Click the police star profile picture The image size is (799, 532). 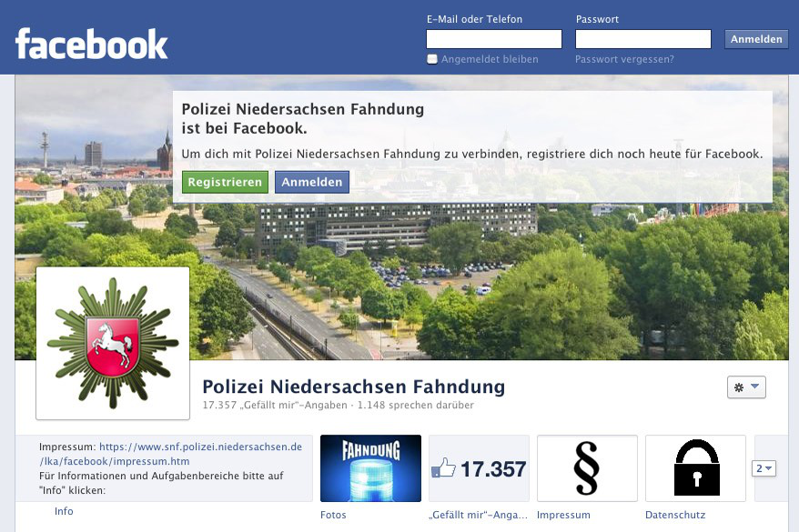coord(113,343)
